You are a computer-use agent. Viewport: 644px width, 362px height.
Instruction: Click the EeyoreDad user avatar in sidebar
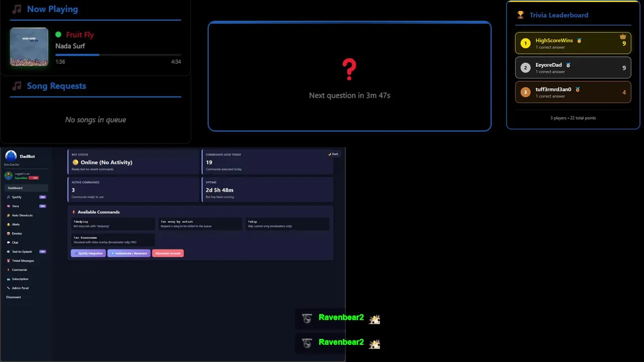(8, 175)
